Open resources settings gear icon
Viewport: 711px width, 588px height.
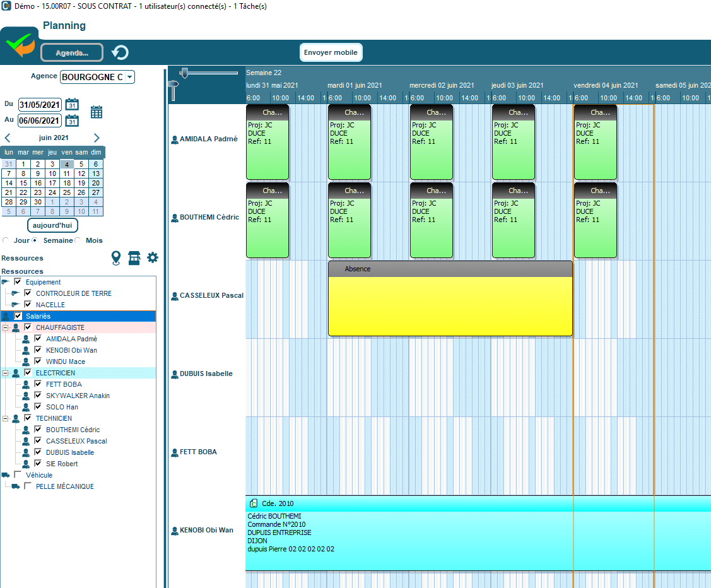[x=153, y=257]
